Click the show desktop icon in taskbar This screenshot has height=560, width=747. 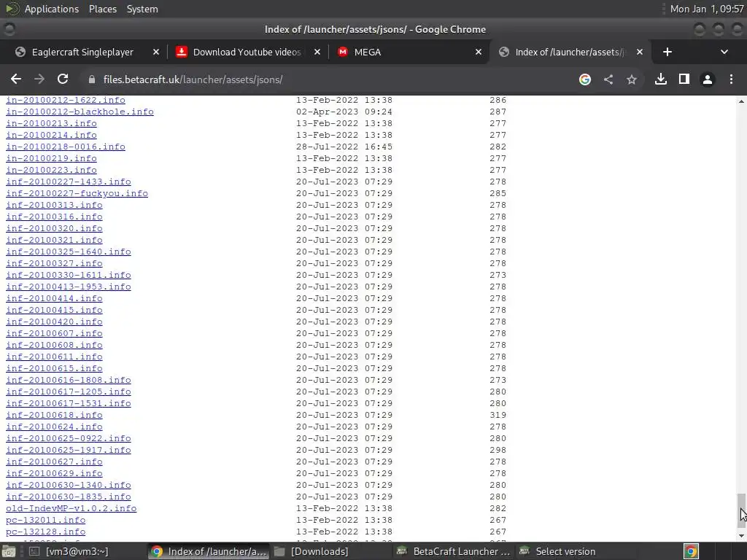coord(9,551)
